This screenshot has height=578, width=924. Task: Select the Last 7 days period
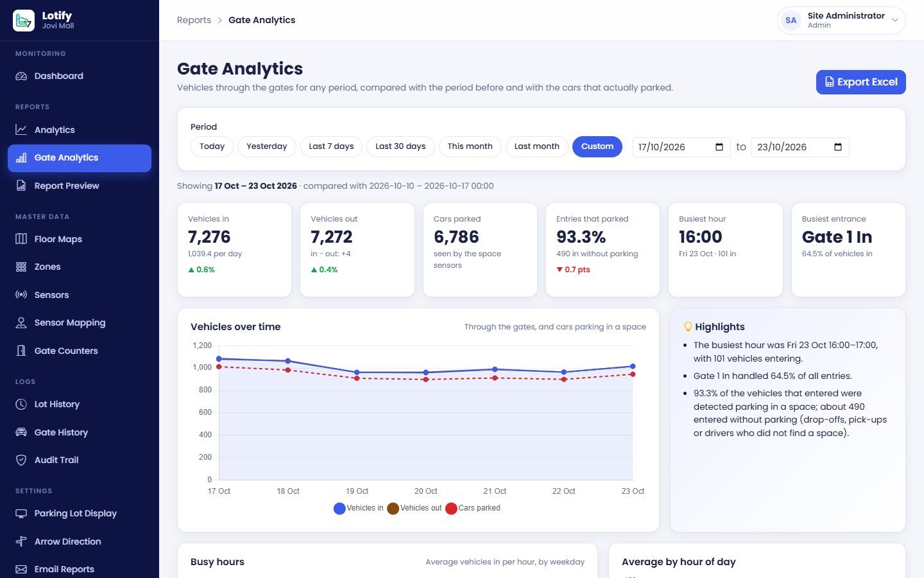331,146
